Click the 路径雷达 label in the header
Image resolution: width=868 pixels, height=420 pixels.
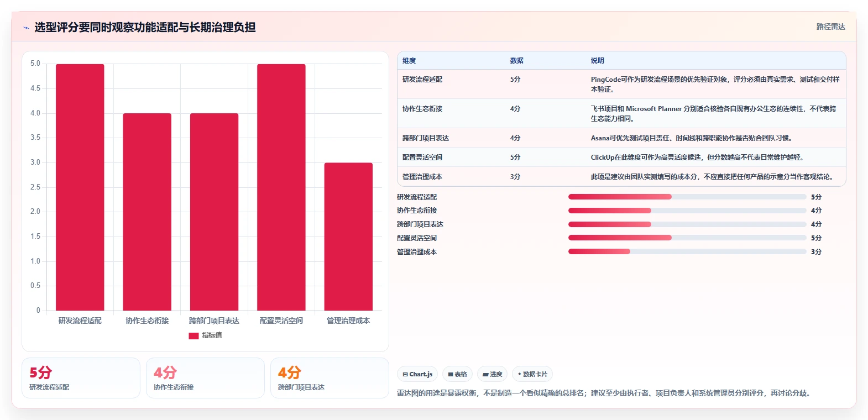point(831,27)
